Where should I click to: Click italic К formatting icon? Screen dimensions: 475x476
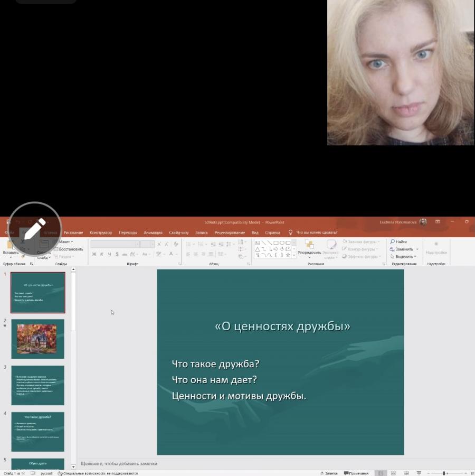pos(102,254)
